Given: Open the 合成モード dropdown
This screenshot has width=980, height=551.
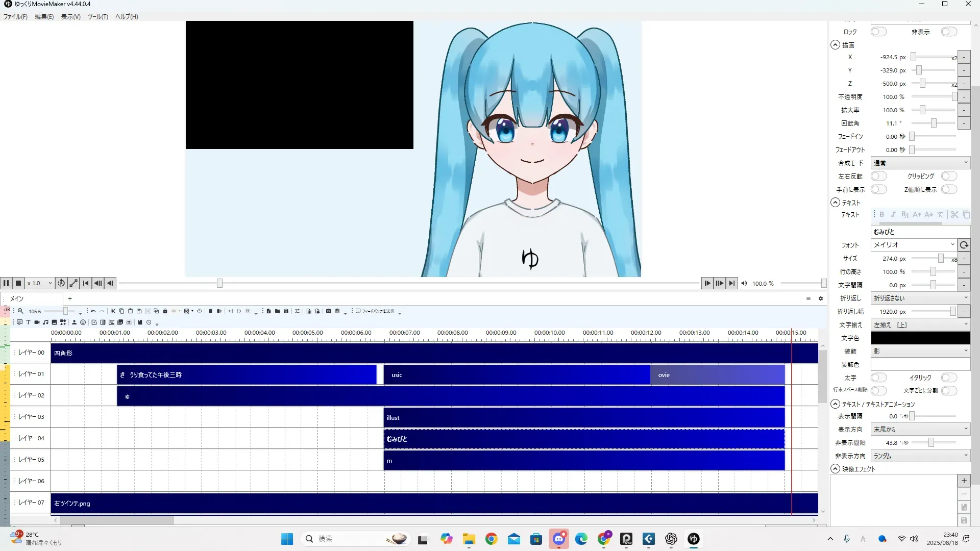Looking at the screenshot, I should [920, 163].
